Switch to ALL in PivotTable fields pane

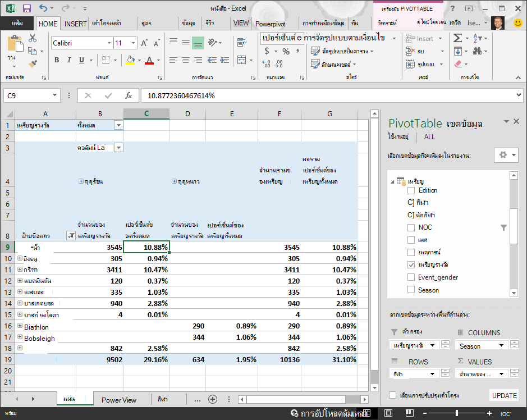click(x=429, y=137)
